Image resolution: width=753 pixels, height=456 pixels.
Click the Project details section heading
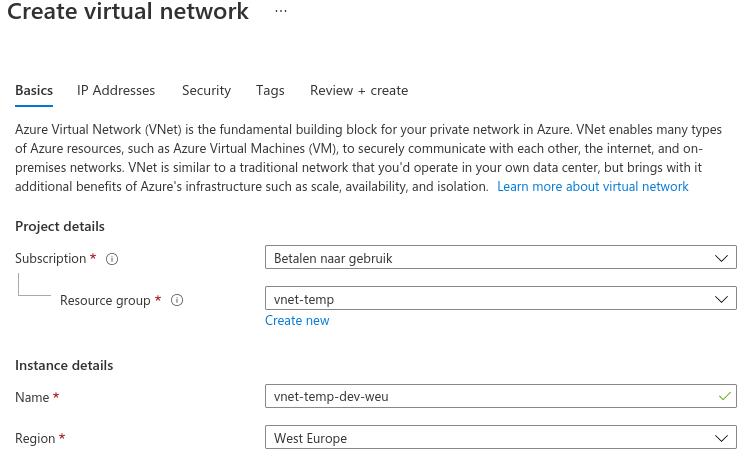coord(60,227)
